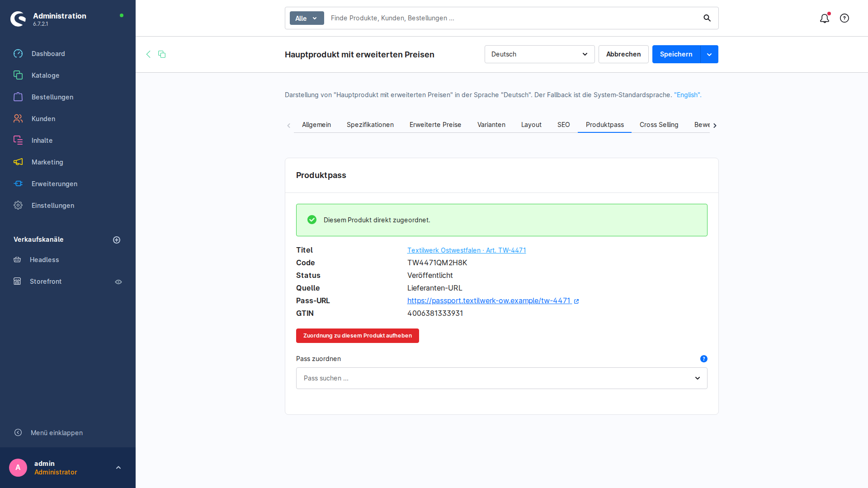
Task: Click Zuordnung zu diesem Produkt aufheben
Action: pyautogui.click(x=358, y=336)
